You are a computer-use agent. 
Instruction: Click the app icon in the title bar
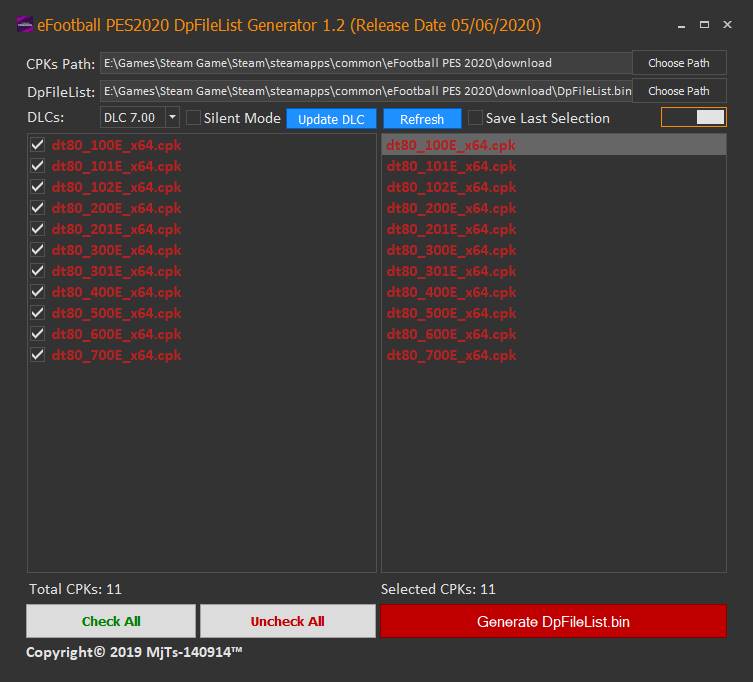click(x=24, y=24)
